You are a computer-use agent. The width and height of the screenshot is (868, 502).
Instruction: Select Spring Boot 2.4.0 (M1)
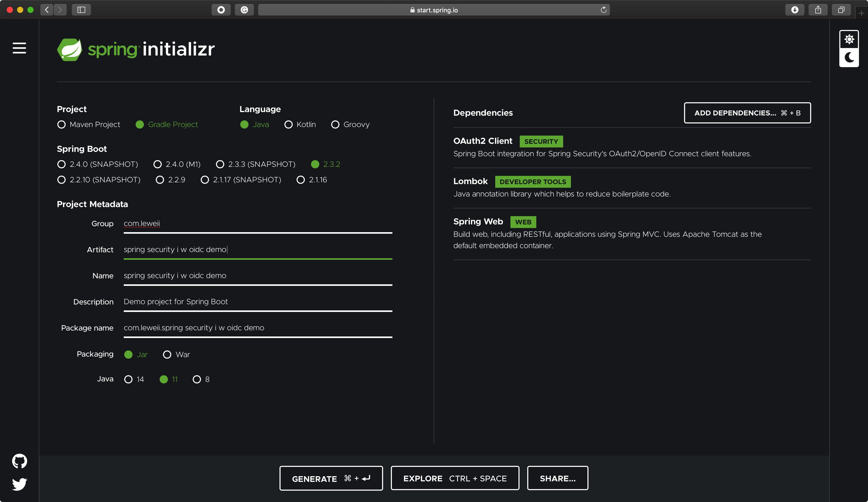click(x=177, y=164)
